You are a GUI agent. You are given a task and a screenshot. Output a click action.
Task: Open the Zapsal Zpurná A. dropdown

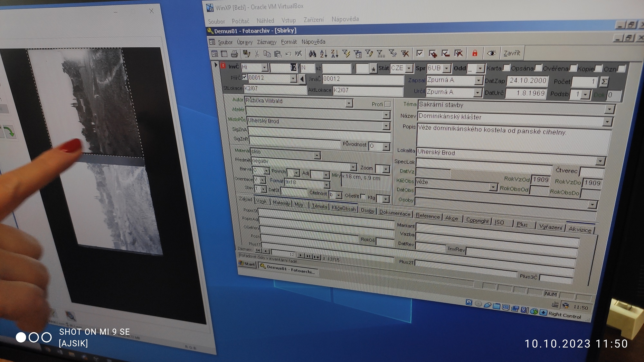tap(478, 80)
